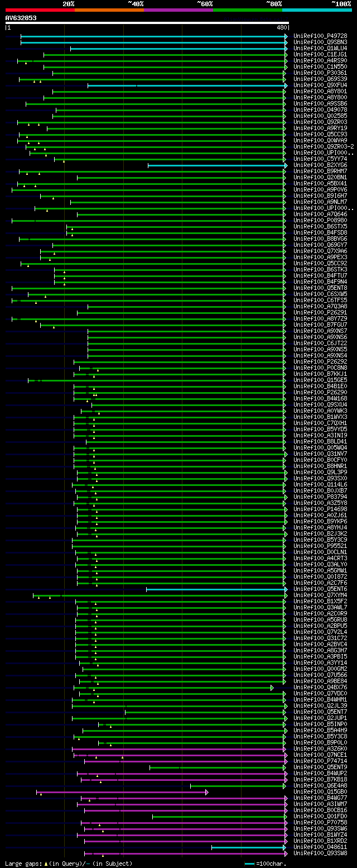Open the UniRef100_P30361 hit
Screen dimensions: 357x868
(x=320, y=73)
